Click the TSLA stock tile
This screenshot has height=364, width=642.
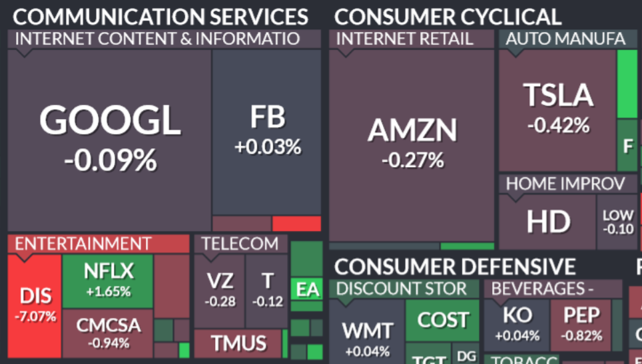click(558, 106)
